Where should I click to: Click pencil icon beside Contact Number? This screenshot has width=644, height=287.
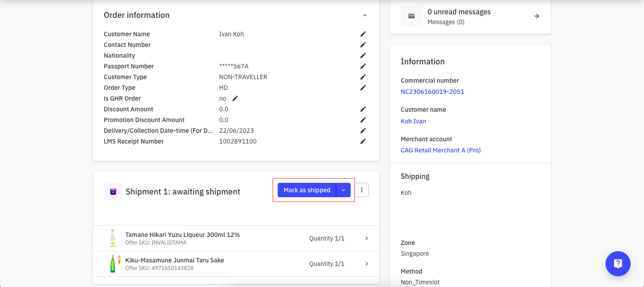(363, 45)
